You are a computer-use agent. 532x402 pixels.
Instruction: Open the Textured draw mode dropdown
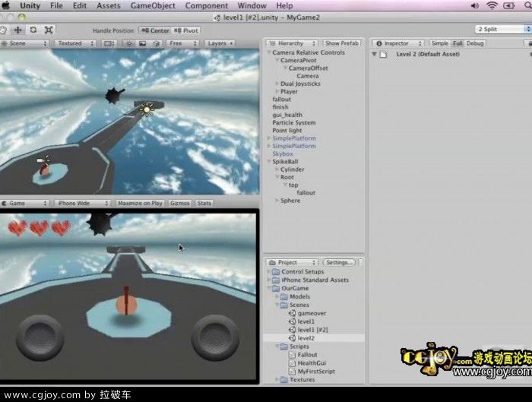point(73,43)
